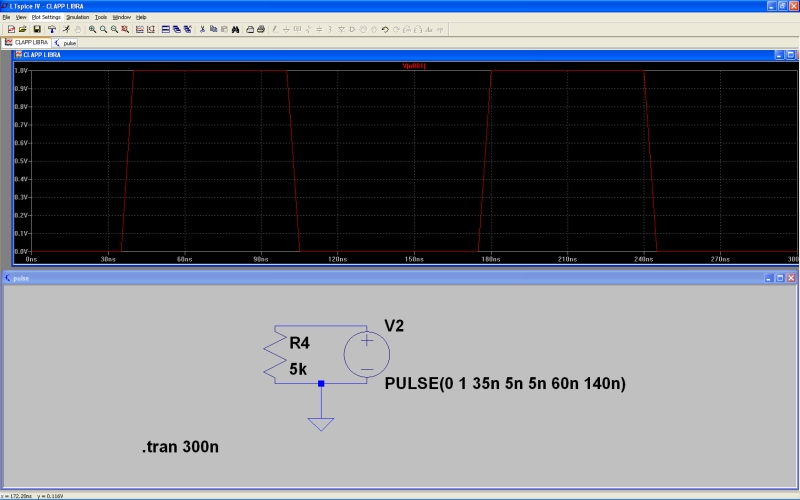Select the Zoom In magnifier icon
Image resolution: width=800 pixels, height=500 pixels.
coord(92,30)
